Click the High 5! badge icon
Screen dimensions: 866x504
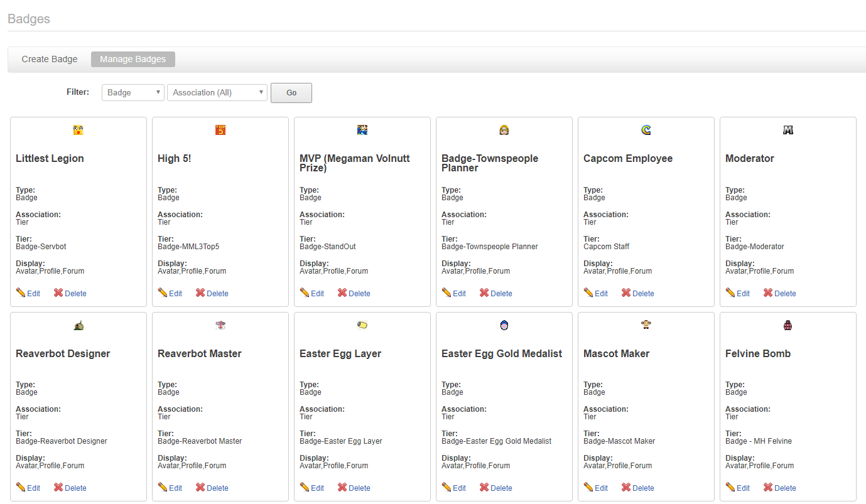click(x=220, y=130)
